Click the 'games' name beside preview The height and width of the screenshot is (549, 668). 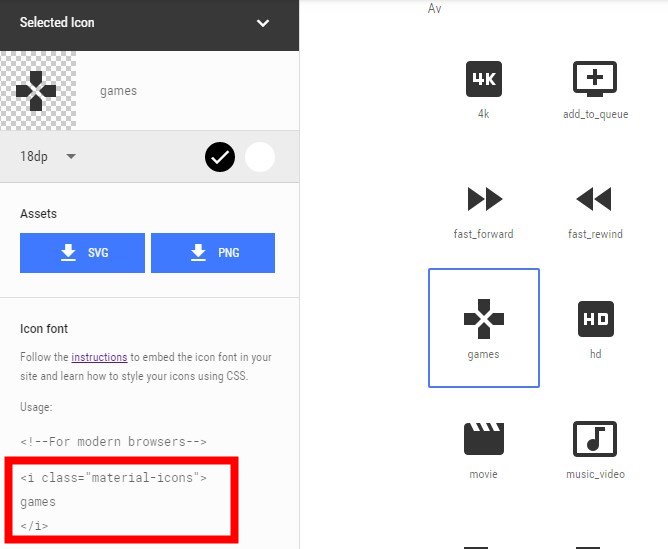pos(118,91)
